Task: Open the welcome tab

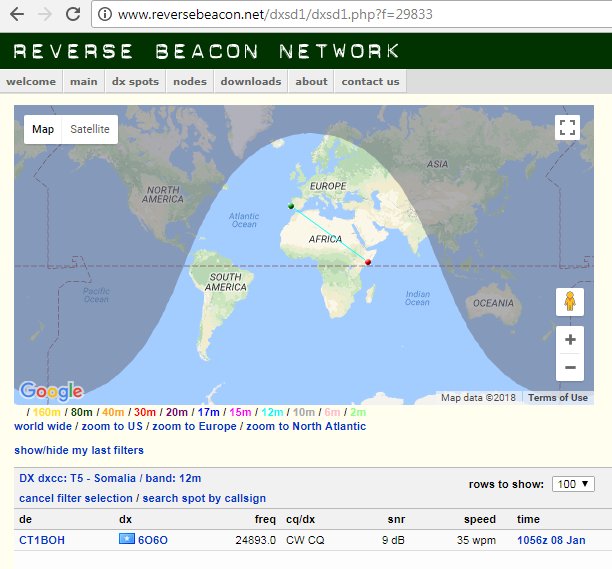Action: 31,82
